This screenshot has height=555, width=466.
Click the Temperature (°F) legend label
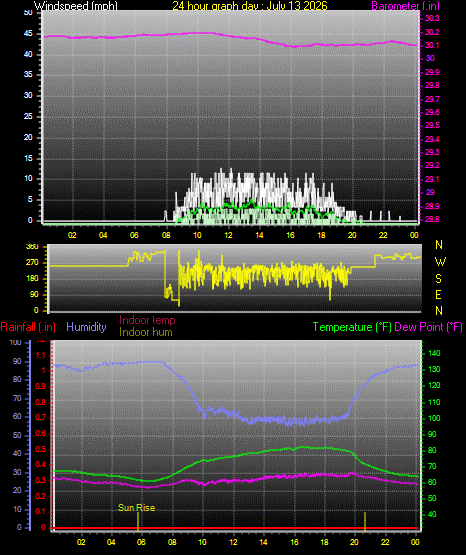tap(352, 327)
